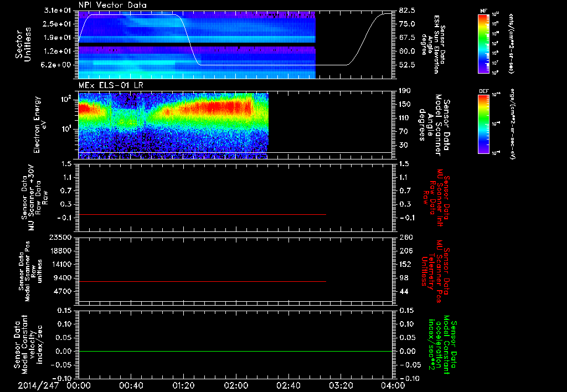Click the "04:00" time tick label

coord(393,385)
